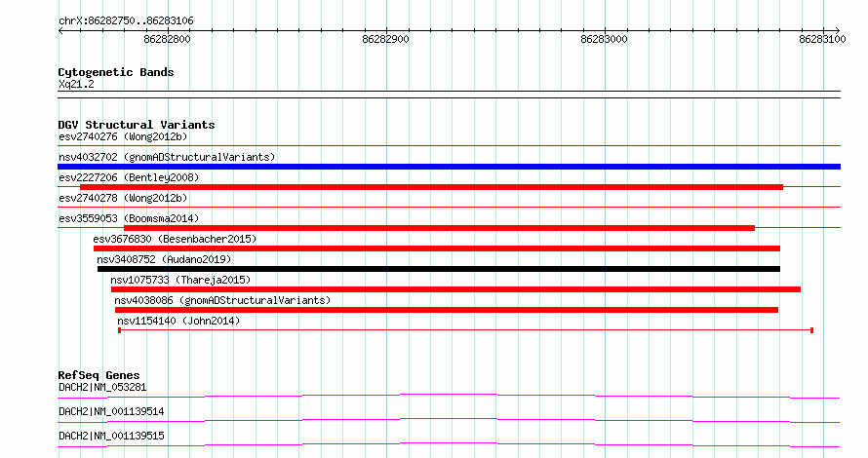Image resolution: width=868 pixels, height=458 pixels.
Task: Click the magenta DACH2|NM_001139514 transcript line
Action: click(449, 420)
